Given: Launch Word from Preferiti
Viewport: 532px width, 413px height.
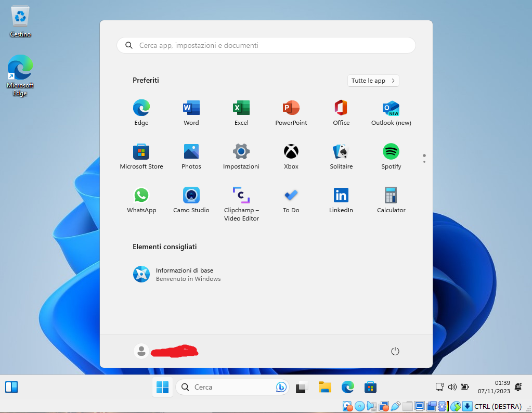Looking at the screenshot, I should tap(191, 113).
